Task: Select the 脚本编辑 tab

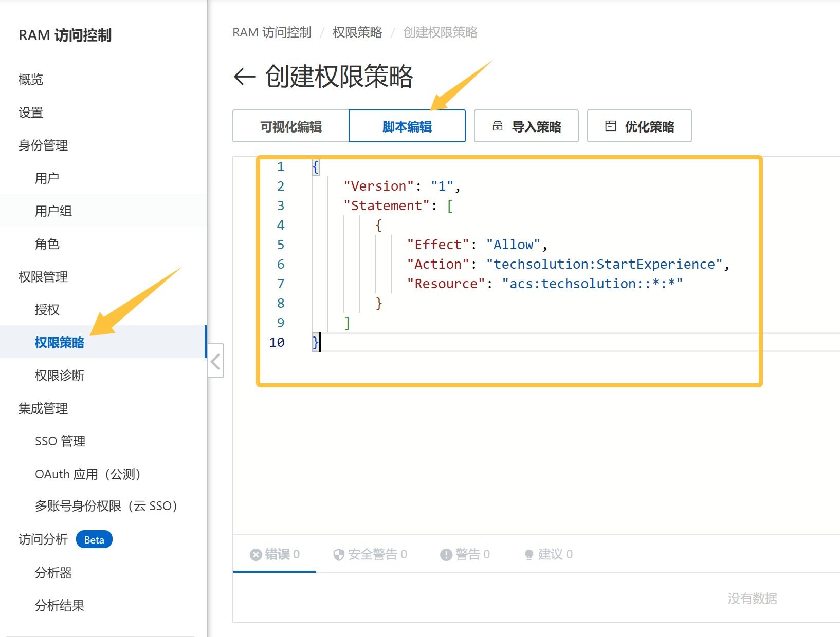Action: pos(407,126)
